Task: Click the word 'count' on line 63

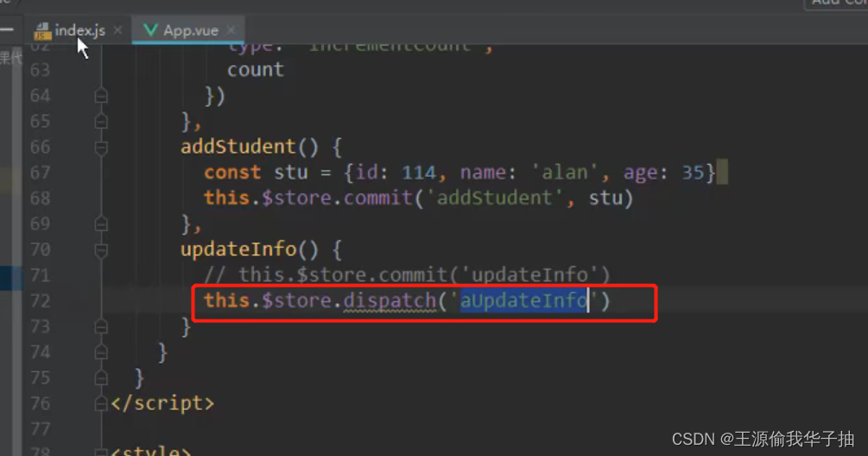Action: [x=255, y=70]
